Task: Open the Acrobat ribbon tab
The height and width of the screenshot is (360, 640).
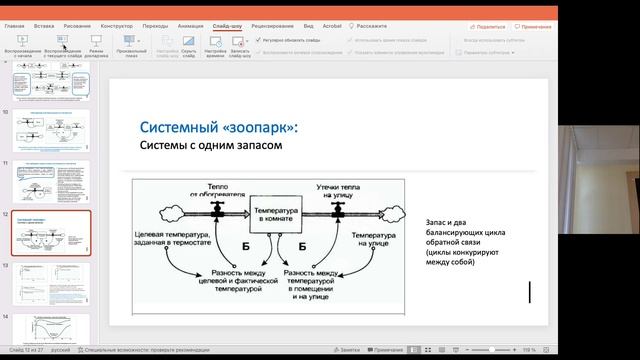Action: (332, 26)
